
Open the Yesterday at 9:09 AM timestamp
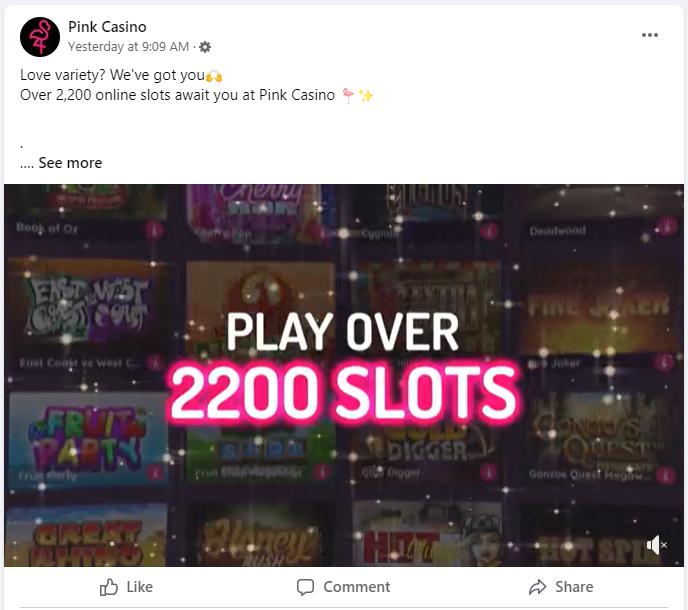[129, 47]
